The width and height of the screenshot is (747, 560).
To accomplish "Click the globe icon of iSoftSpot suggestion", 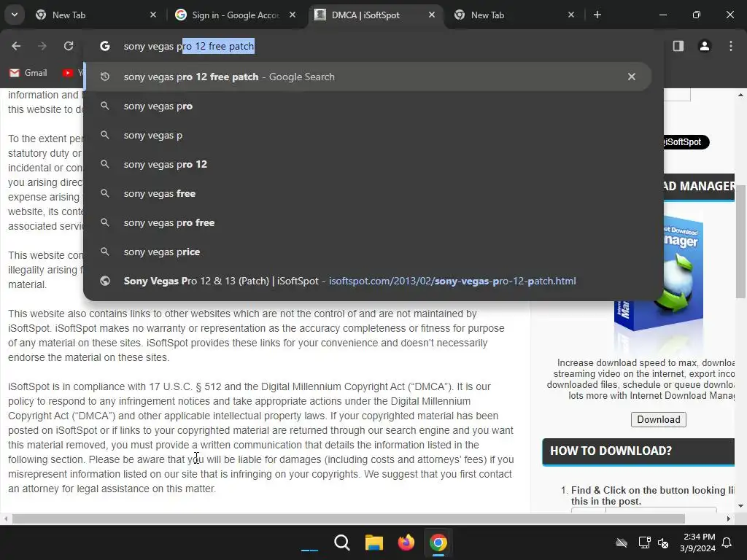I will click(x=105, y=281).
